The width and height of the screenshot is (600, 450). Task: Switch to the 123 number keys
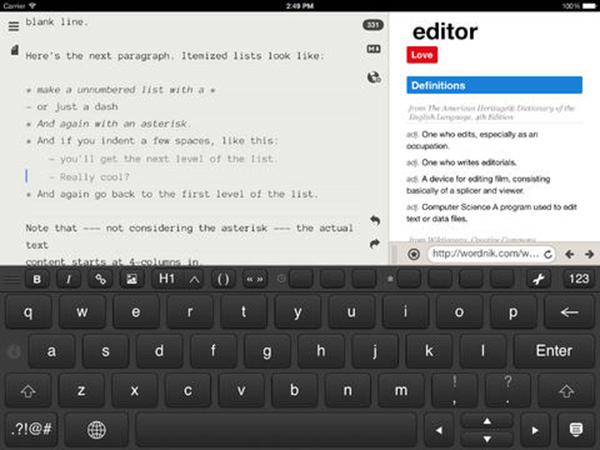(x=579, y=279)
